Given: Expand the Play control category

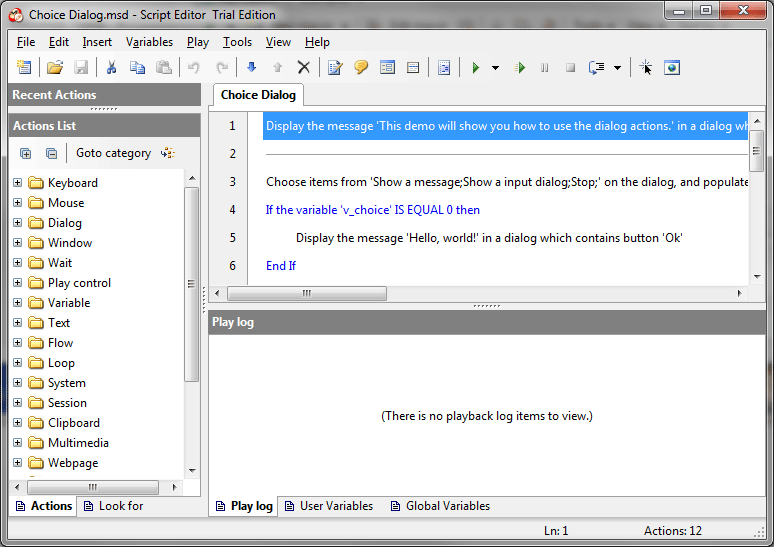Looking at the screenshot, I should [x=18, y=282].
